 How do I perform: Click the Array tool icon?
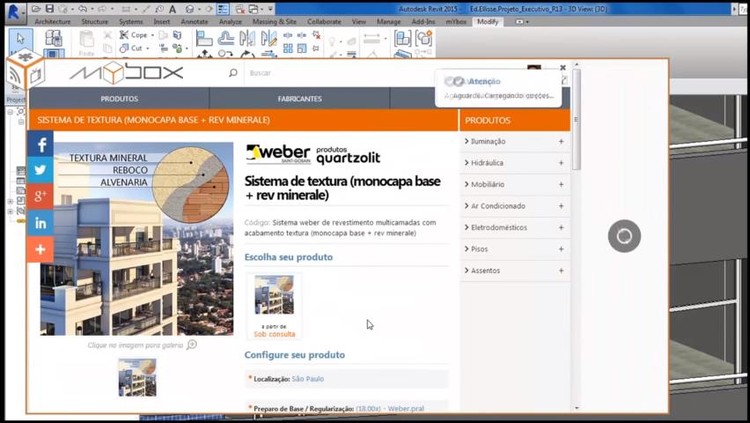coord(288,48)
